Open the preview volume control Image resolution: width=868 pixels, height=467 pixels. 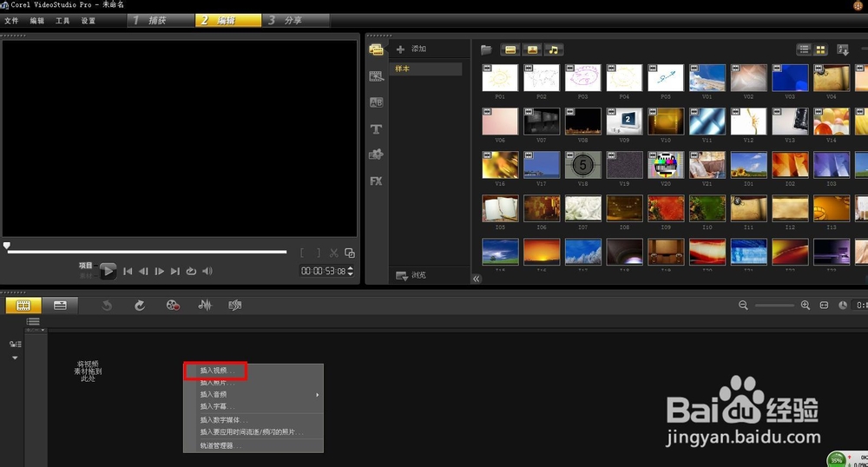pyautogui.click(x=207, y=271)
